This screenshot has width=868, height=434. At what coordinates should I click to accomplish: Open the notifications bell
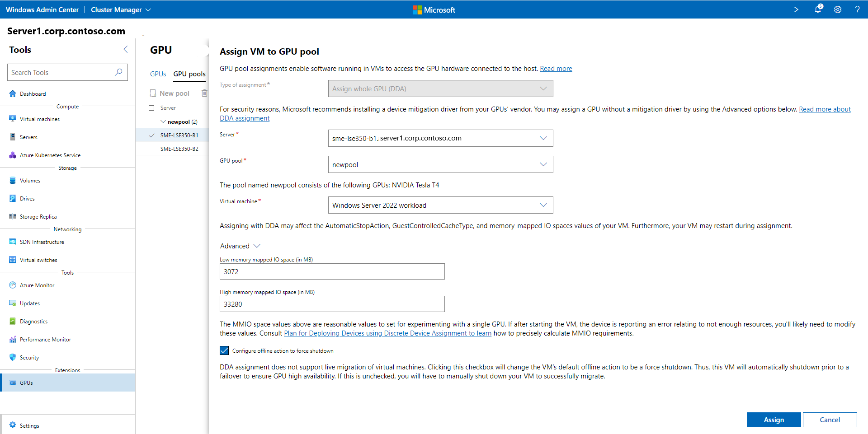coord(818,9)
